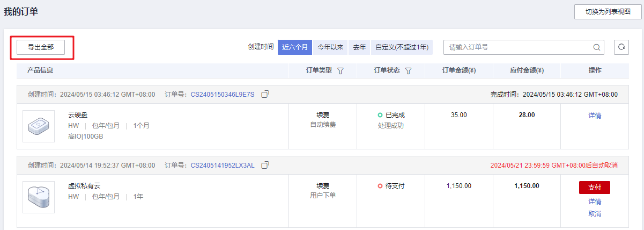Switch to list view with 切换为列表视图
Viewport: 644px width, 230px height.
pyautogui.click(x=608, y=12)
